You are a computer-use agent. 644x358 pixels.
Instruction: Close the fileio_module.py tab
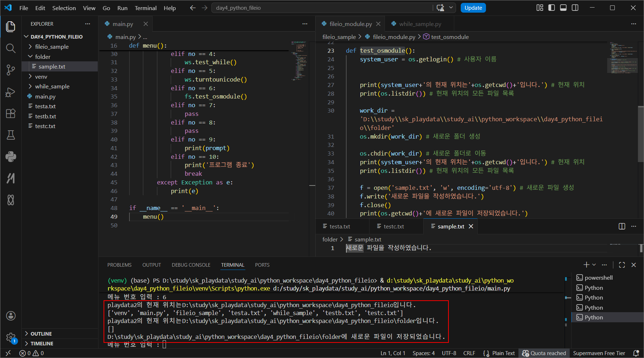tap(378, 24)
